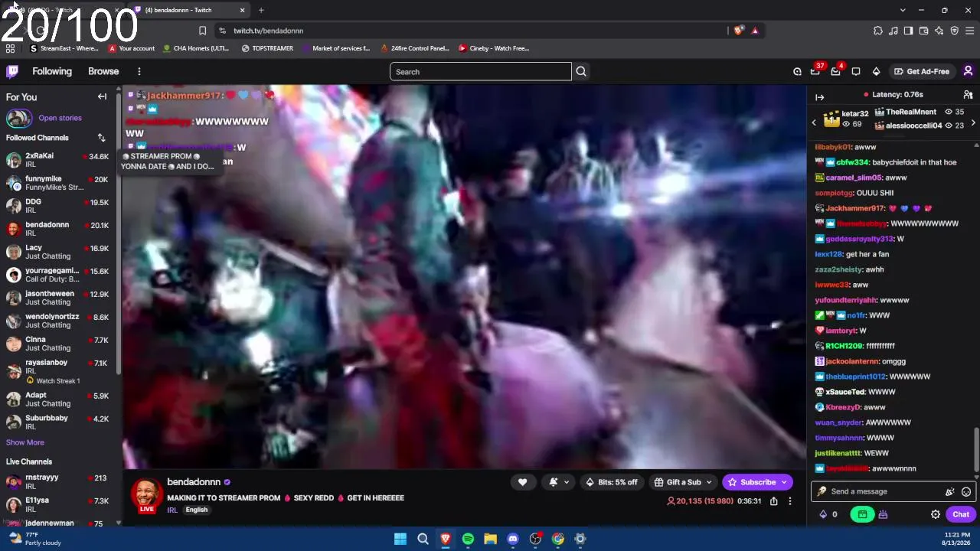Viewport: 980px width, 551px height.
Task: Show next gifters leaderboard entries
Action: pos(973,122)
